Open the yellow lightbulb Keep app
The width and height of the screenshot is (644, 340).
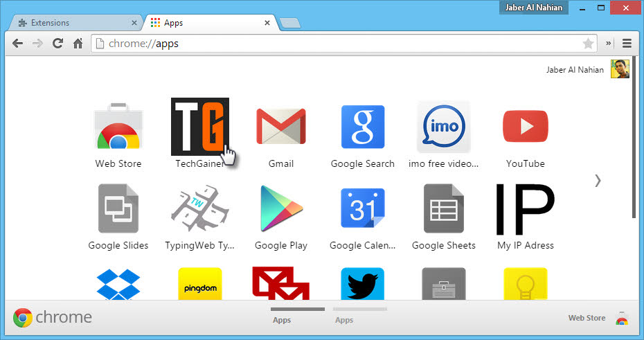[x=526, y=284]
